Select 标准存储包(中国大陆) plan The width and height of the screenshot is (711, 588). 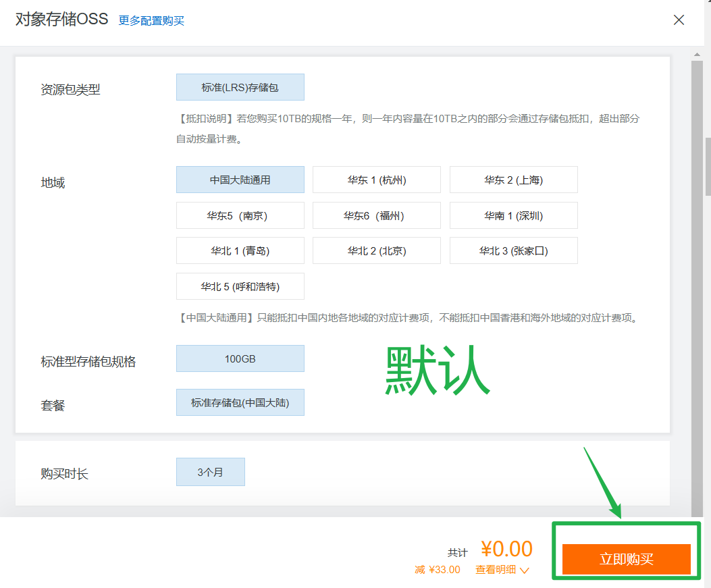click(x=240, y=402)
